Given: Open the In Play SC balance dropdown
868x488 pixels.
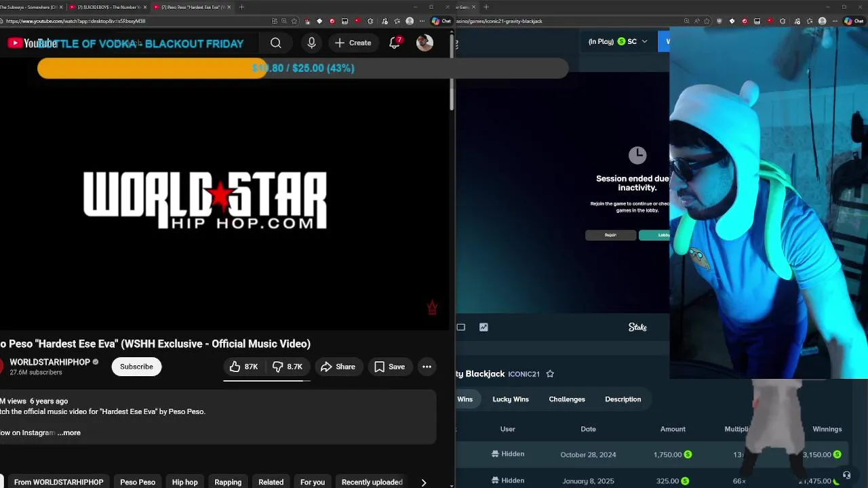Looking at the screenshot, I should pyautogui.click(x=618, y=41).
